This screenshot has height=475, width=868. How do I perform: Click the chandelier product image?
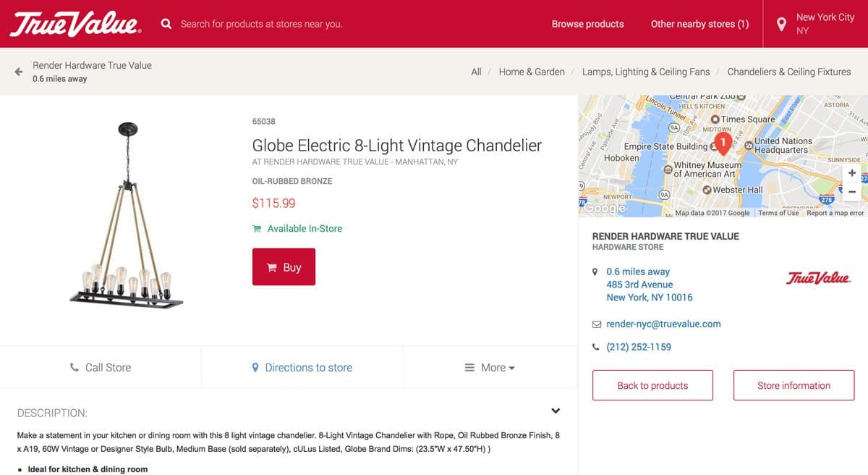coord(127,215)
